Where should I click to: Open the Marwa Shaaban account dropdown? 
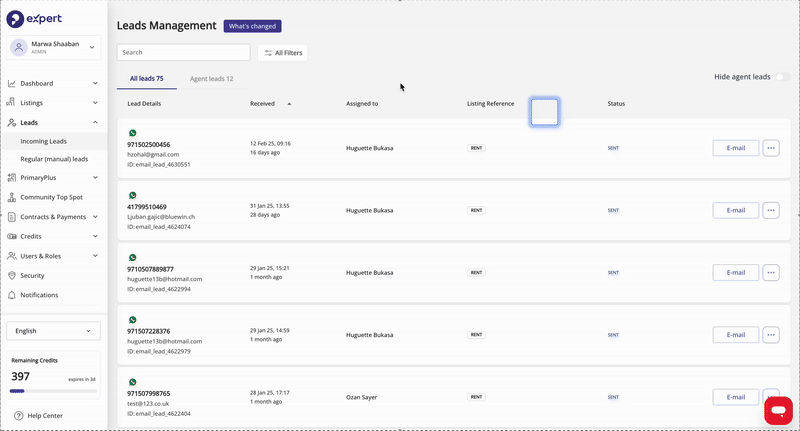pyautogui.click(x=92, y=47)
